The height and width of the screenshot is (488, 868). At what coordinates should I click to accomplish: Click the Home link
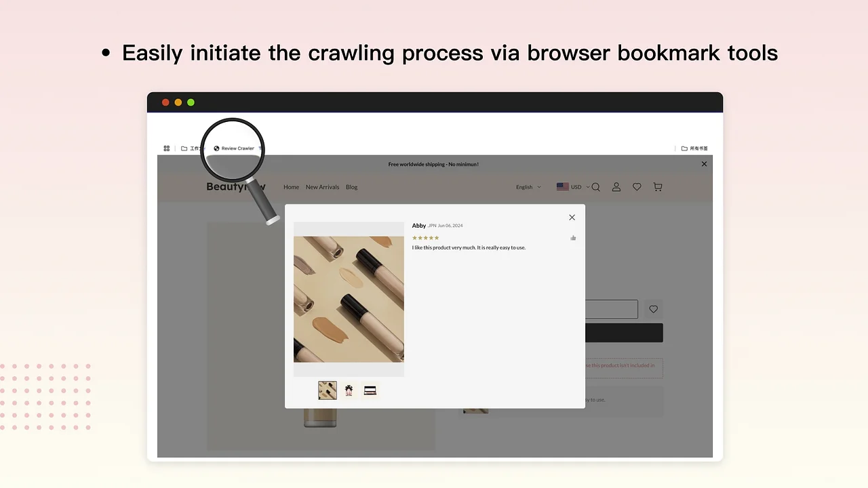[x=291, y=187]
